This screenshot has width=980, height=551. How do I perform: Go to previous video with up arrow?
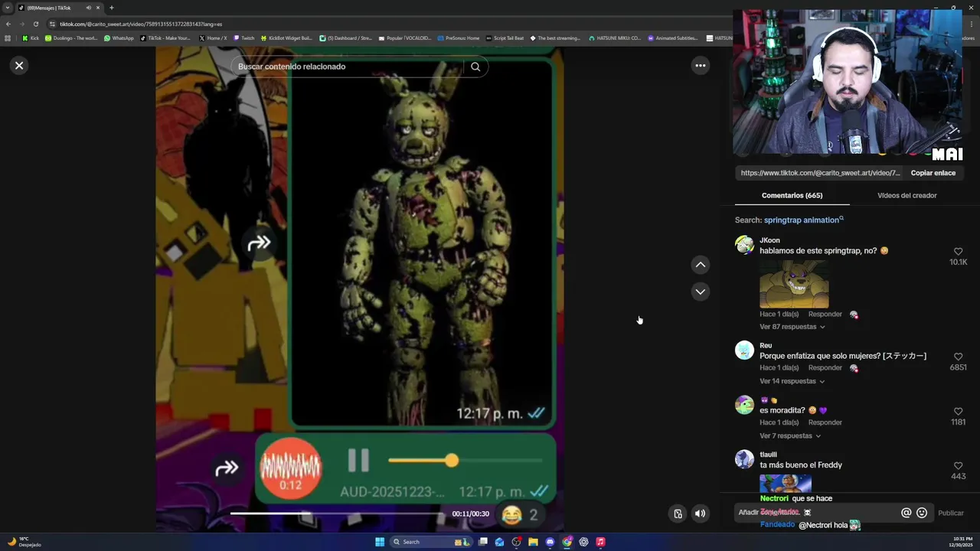(x=700, y=265)
